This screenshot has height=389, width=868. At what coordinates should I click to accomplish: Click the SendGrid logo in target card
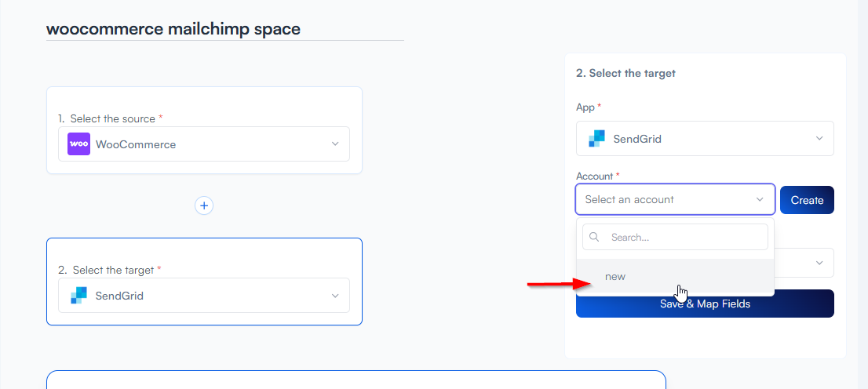pyautogui.click(x=78, y=296)
